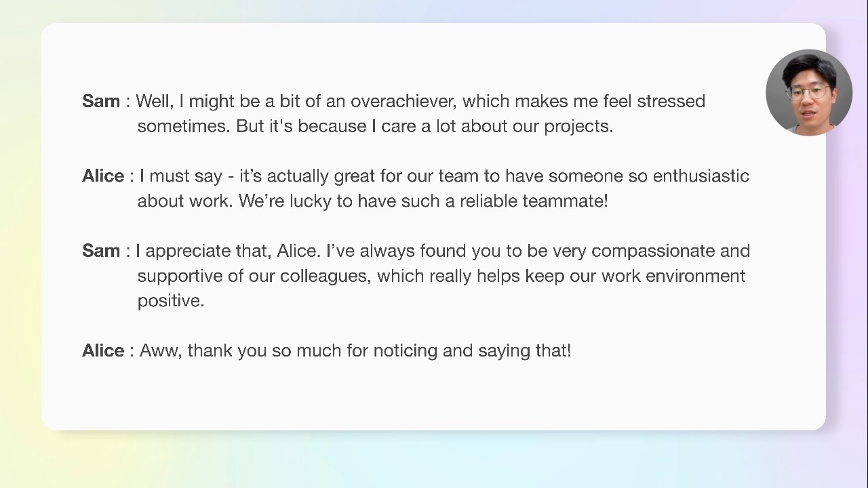Click the word "noticing" in Alice's last line
The image size is (868, 488).
pos(405,351)
